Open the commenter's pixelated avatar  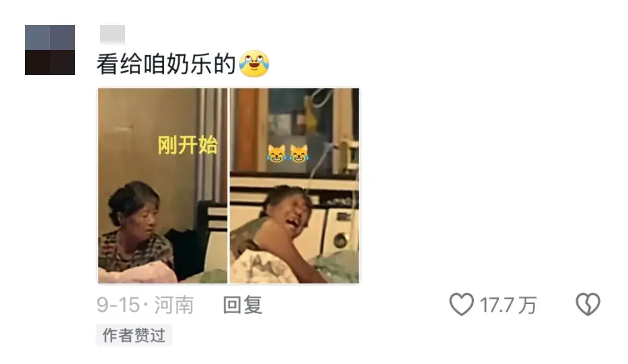[49, 49]
